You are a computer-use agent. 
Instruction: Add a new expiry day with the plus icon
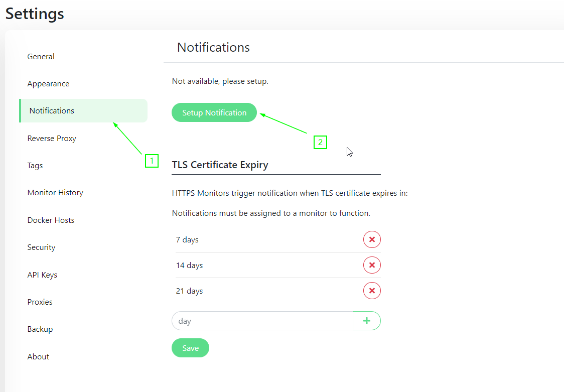367,320
